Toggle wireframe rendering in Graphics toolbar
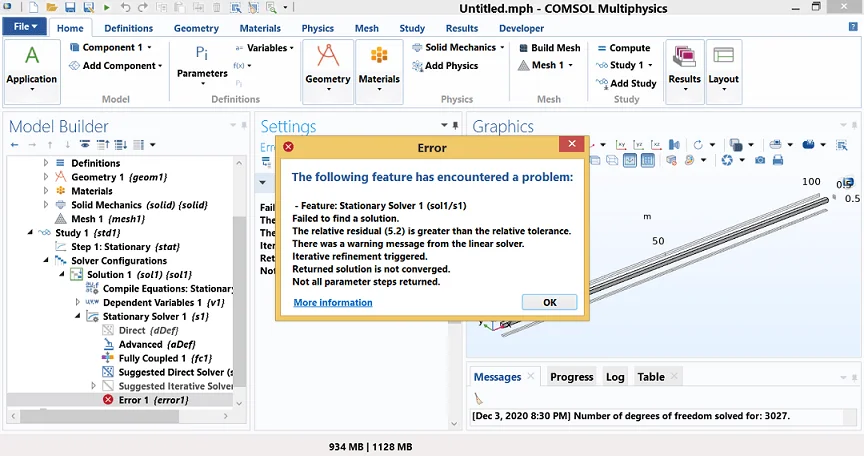 (x=612, y=160)
